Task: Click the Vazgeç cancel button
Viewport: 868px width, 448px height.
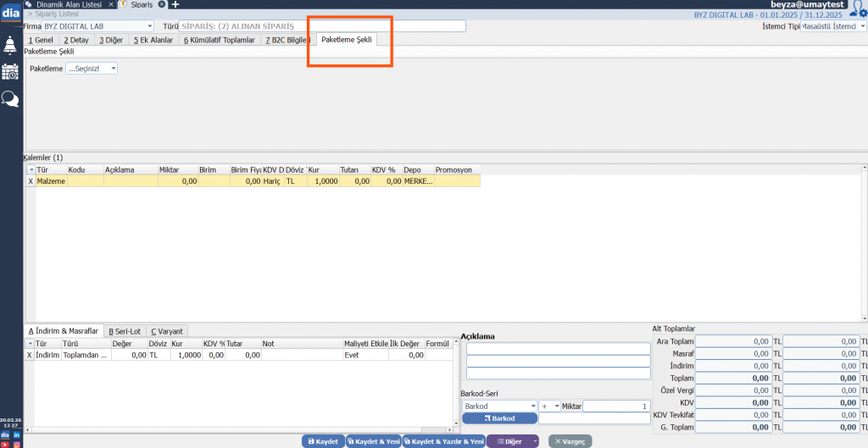Action: point(570,441)
